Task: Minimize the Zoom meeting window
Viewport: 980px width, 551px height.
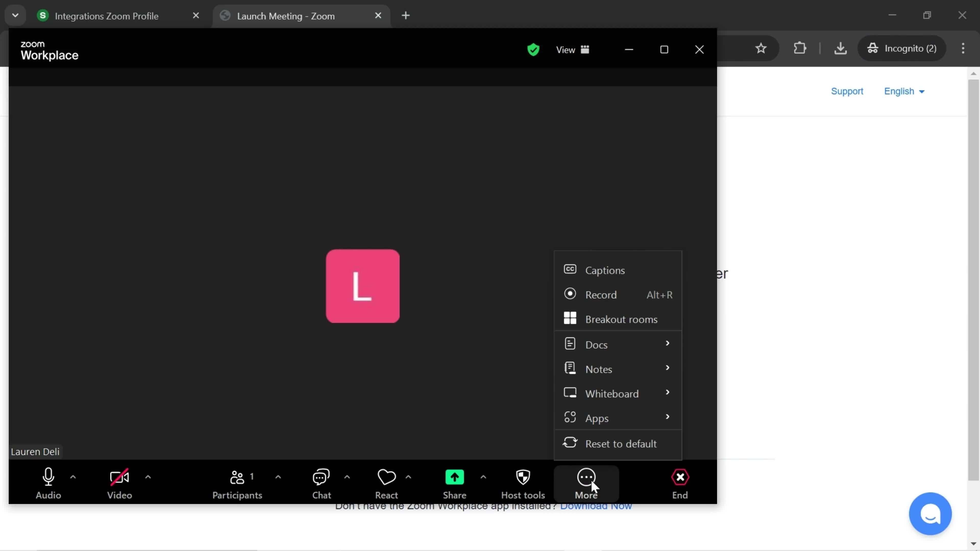Action: pyautogui.click(x=629, y=50)
